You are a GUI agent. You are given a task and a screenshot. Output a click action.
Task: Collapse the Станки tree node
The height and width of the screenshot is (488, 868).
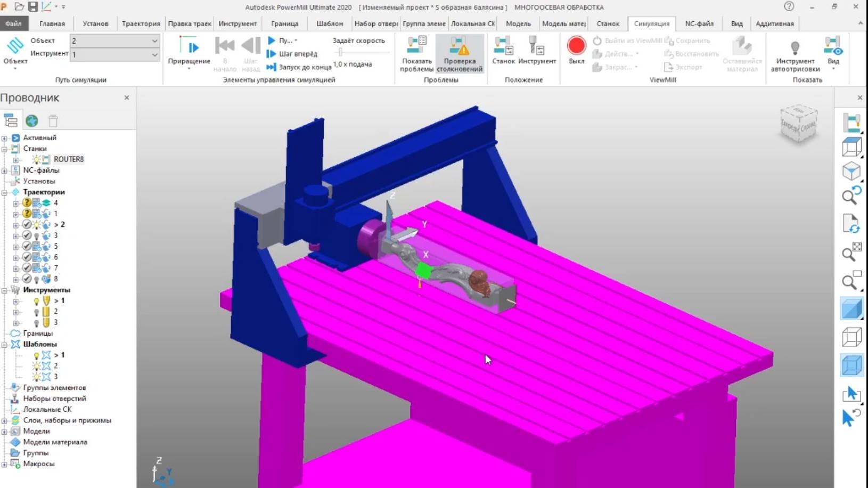coord(4,149)
